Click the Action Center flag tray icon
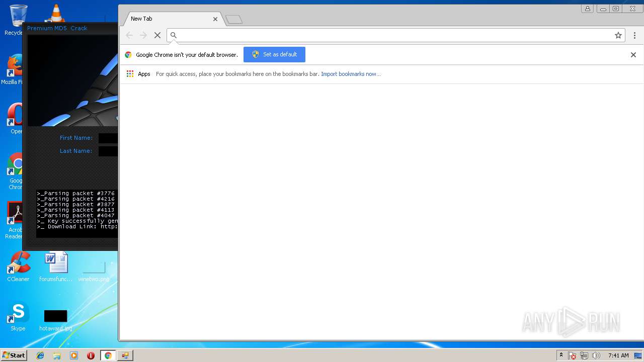The height and width of the screenshot is (362, 644). point(572,355)
